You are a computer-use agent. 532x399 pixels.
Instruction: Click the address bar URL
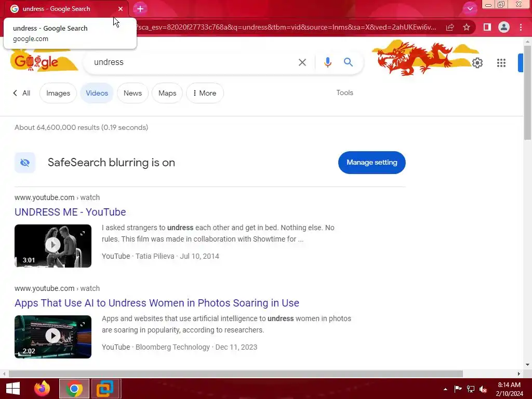[287, 27]
